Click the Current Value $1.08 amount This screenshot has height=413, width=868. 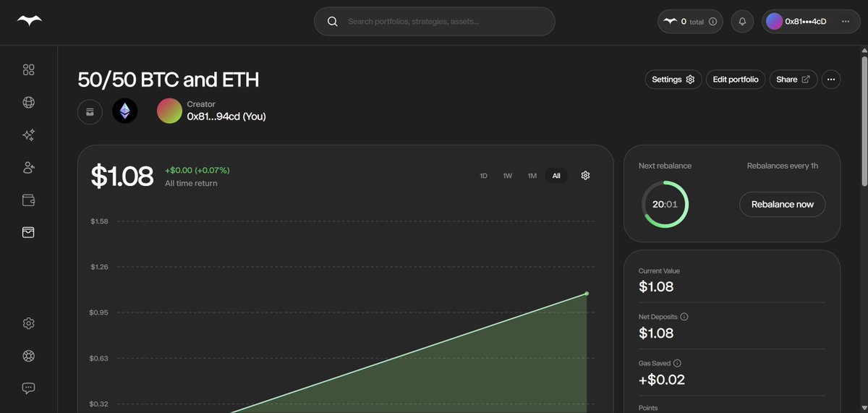pyautogui.click(x=656, y=286)
